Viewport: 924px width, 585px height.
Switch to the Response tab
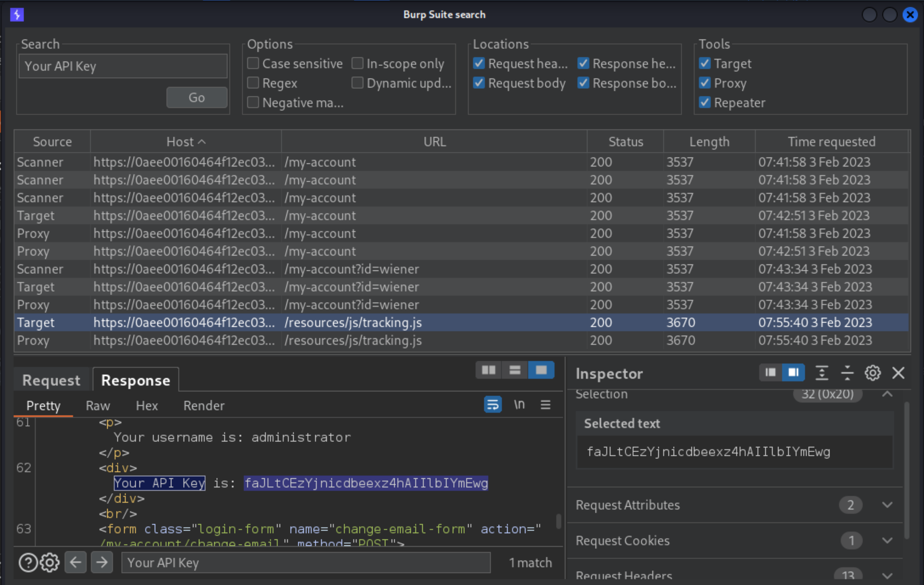point(136,380)
